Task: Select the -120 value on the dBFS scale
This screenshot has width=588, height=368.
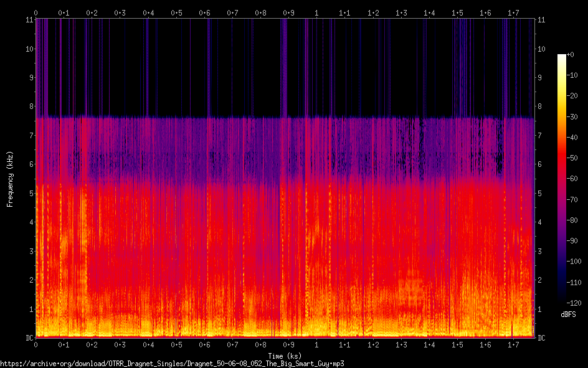Action: pos(576,303)
